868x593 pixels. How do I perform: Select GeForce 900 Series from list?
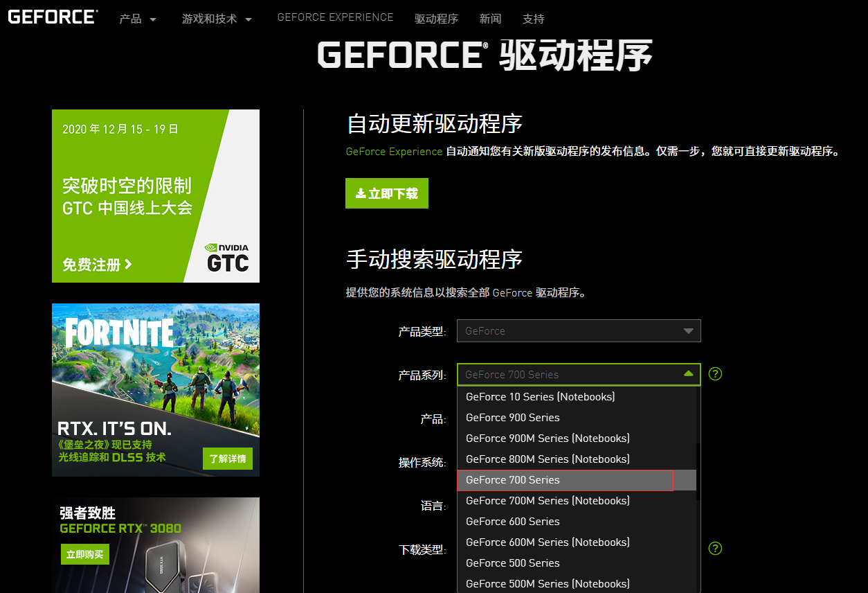[513, 418]
